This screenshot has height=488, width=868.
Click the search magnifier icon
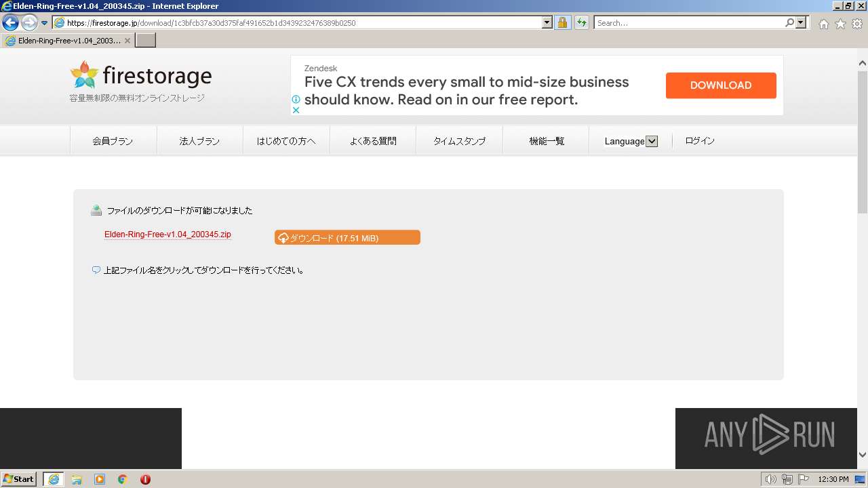789,23
